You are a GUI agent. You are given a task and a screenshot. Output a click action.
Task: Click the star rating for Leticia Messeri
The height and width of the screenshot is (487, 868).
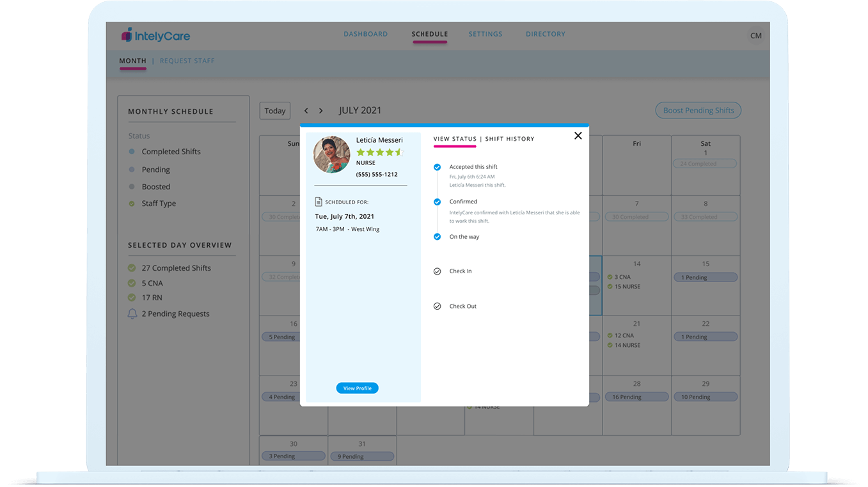(x=380, y=152)
